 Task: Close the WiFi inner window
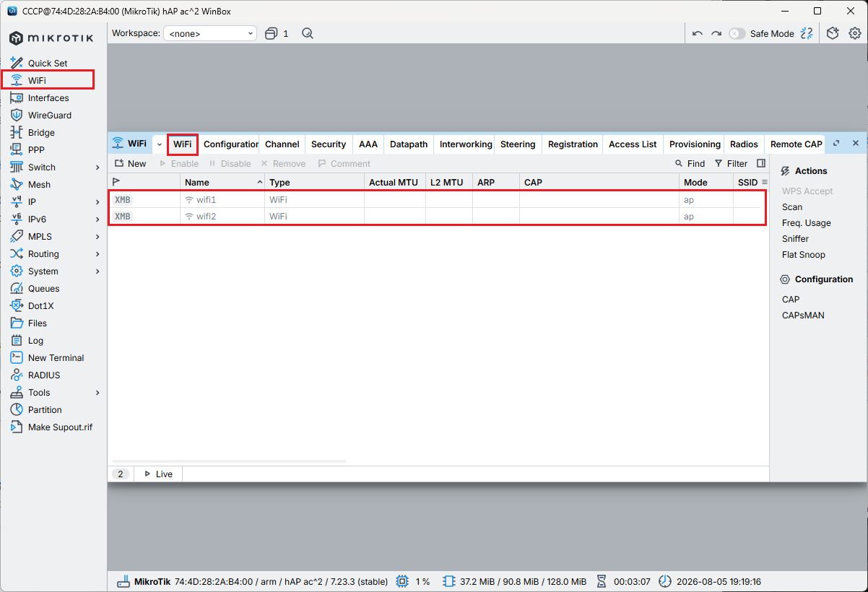[856, 144]
